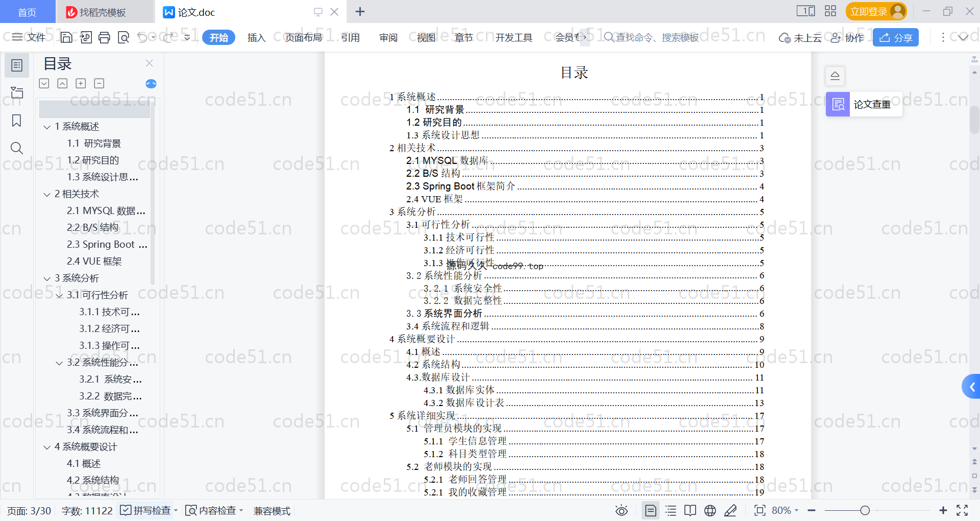The image size is (980, 521).
Task: Click the Undo arrow icon
Action: (142, 37)
